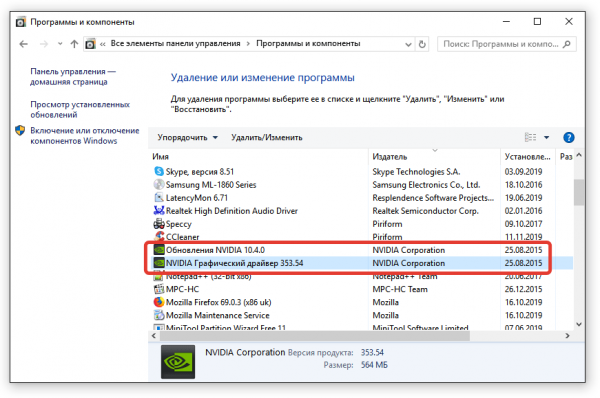Click the Skype program icon
The width and height of the screenshot is (600, 398).
point(159,171)
